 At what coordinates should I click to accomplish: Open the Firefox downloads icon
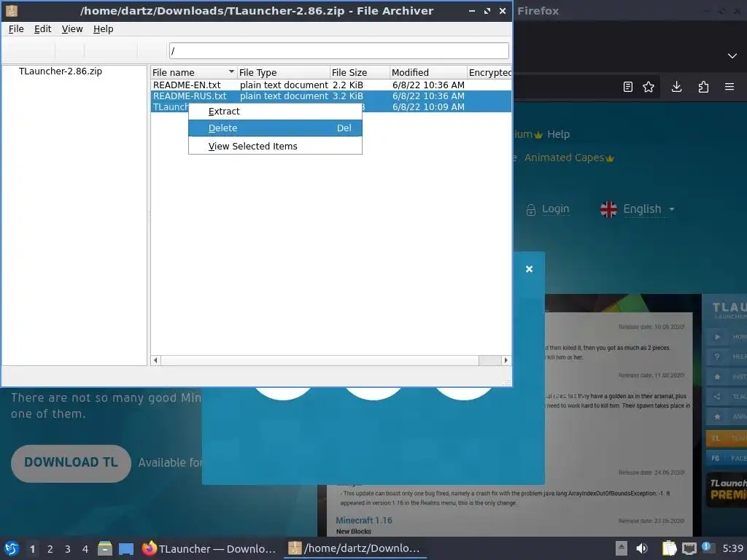[676, 87]
